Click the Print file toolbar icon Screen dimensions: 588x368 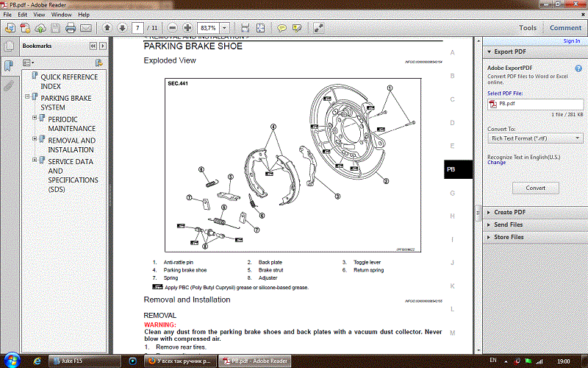click(x=71, y=28)
